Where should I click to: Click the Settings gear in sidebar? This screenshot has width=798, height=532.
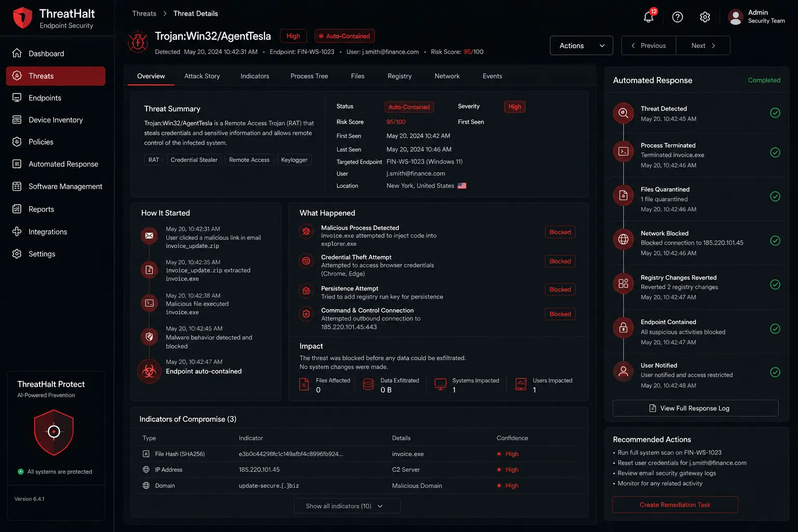pos(17,254)
